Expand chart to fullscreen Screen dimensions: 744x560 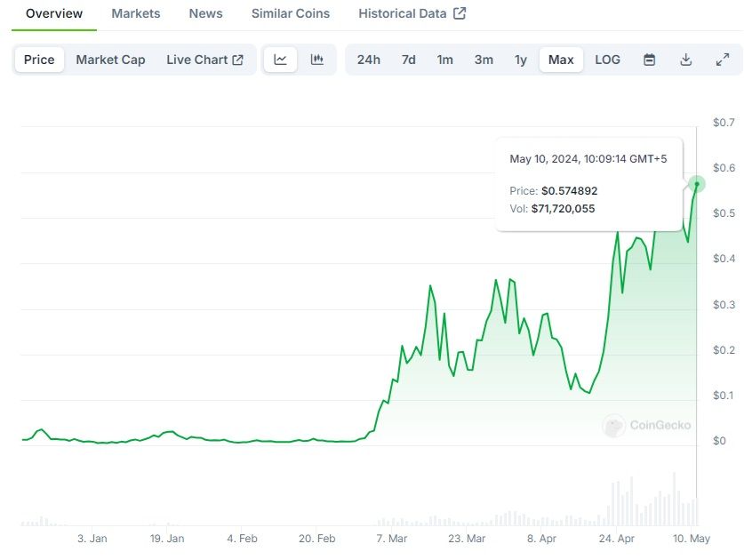coord(722,60)
